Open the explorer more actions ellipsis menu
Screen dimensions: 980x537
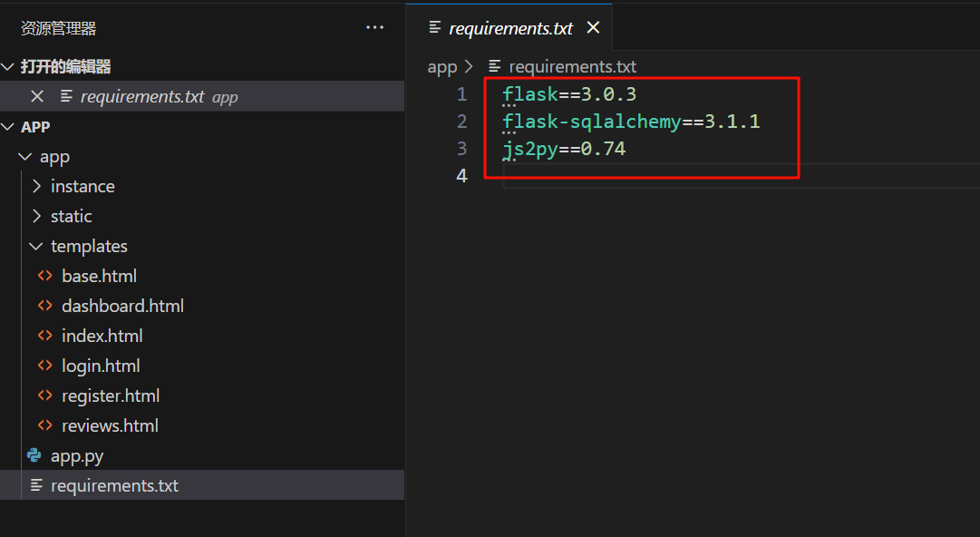[374, 28]
